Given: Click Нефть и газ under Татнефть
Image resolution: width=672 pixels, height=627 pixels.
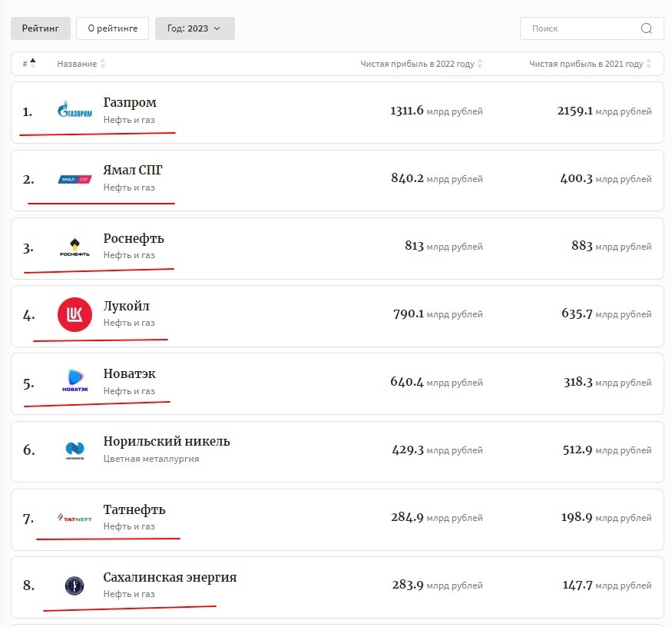Looking at the screenshot, I should (x=129, y=526).
